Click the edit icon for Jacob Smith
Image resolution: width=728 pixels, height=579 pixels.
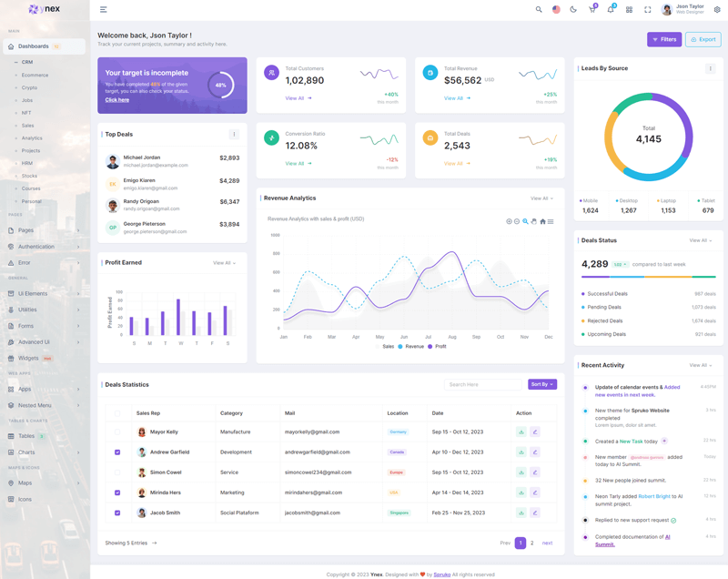click(x=535, y=513)
